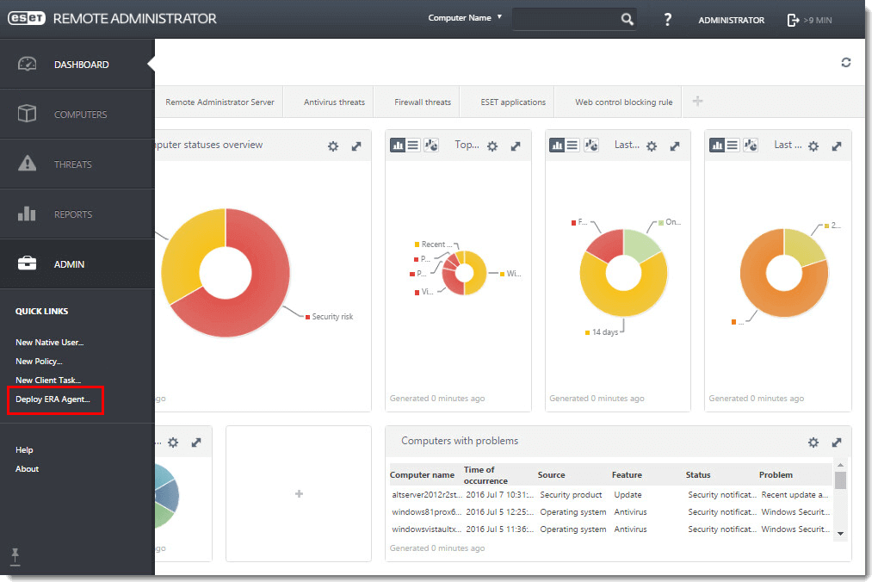Click the search magnifier icon
The height and width of the screenshot is (588, 878).
628,19
